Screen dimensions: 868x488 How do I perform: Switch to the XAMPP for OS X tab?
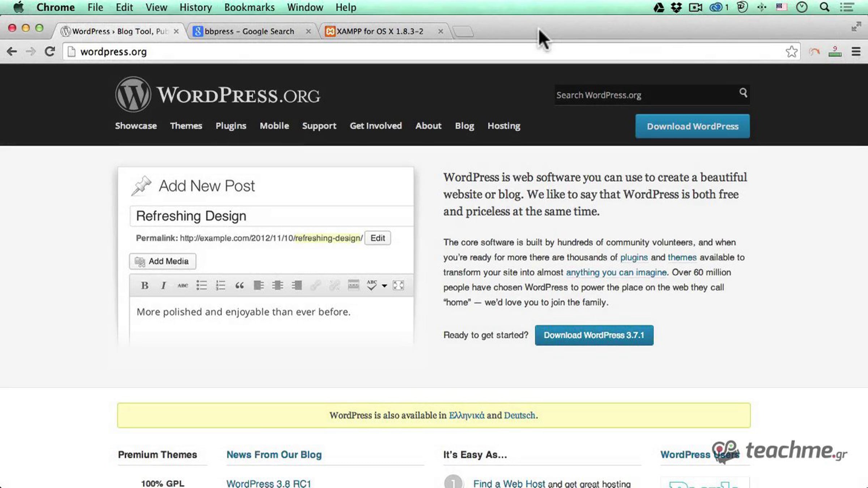pyautogui.click(x=380, y=31)
